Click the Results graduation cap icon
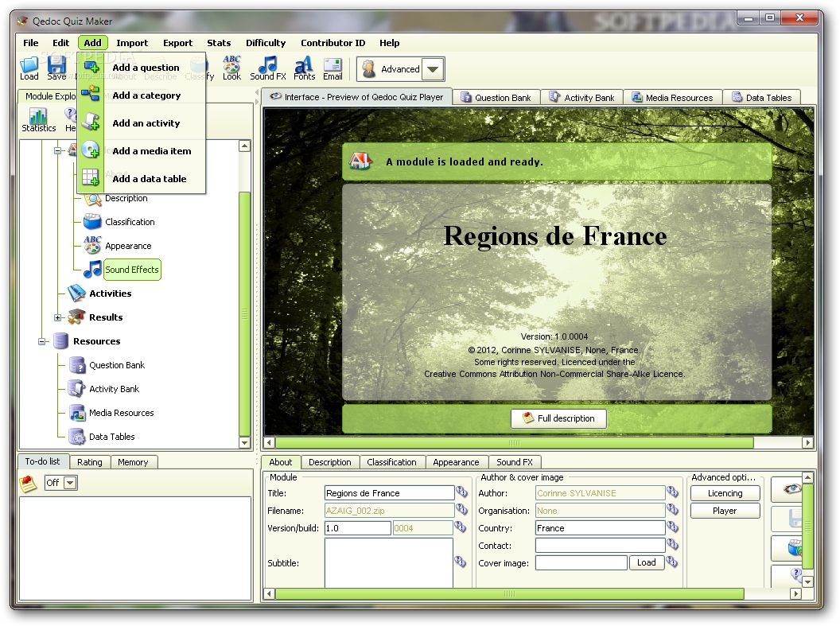The image size is (840, 626). 76,317
